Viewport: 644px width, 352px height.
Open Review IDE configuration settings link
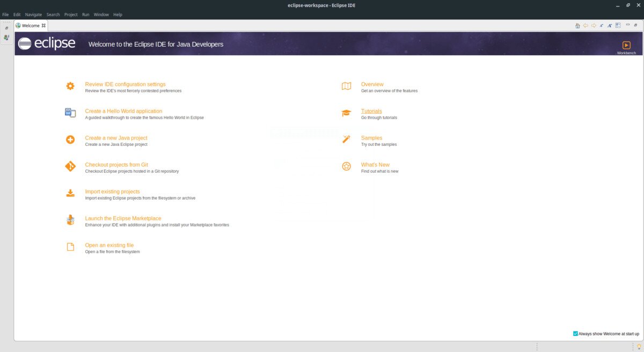[x=125, y=84]
